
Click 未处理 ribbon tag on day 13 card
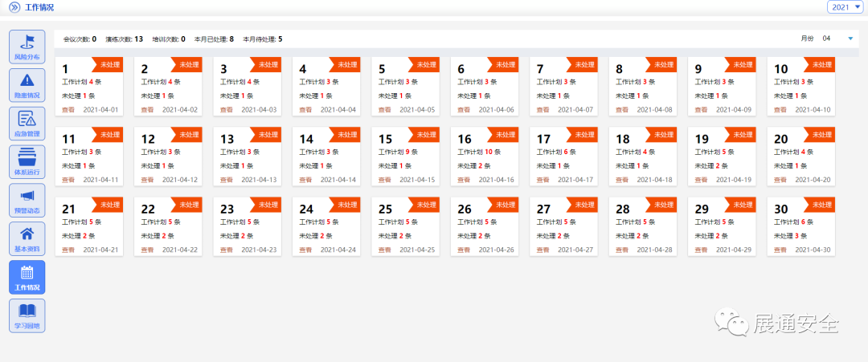coord(265,134)
